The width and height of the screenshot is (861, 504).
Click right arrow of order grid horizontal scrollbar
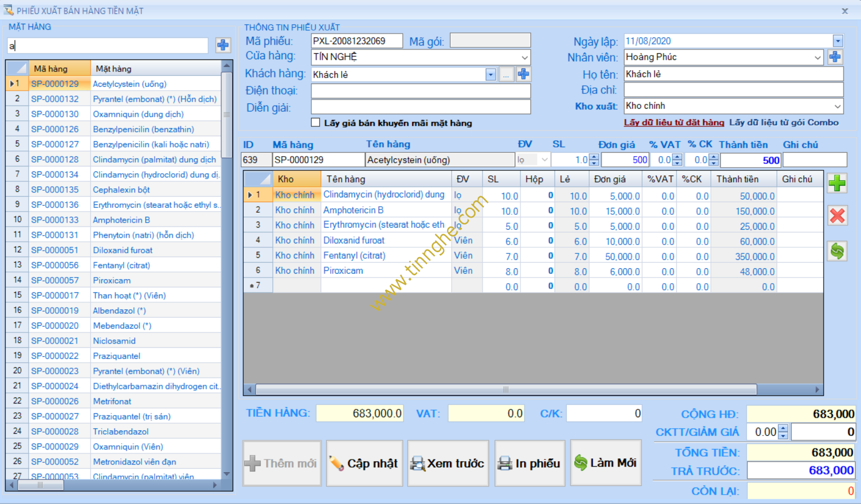(818, 390)
